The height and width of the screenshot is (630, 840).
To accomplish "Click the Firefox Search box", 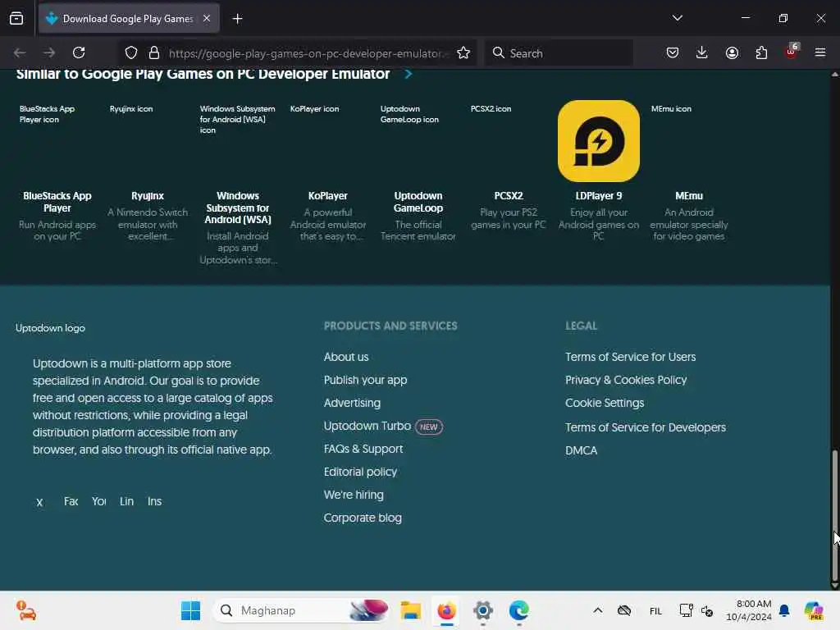I will [559, 53].
